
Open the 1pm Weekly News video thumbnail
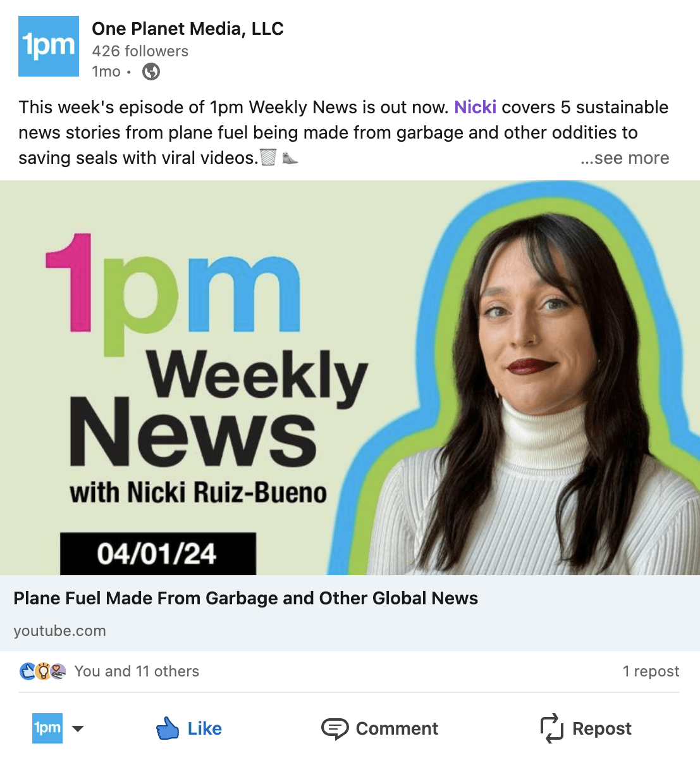pos(350,378)
